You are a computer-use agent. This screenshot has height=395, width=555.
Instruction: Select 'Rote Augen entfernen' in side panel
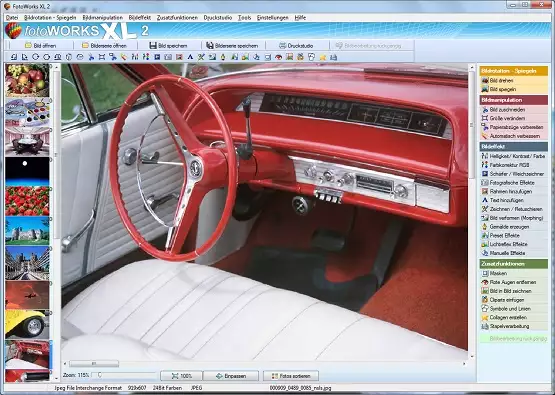(514, 282)
